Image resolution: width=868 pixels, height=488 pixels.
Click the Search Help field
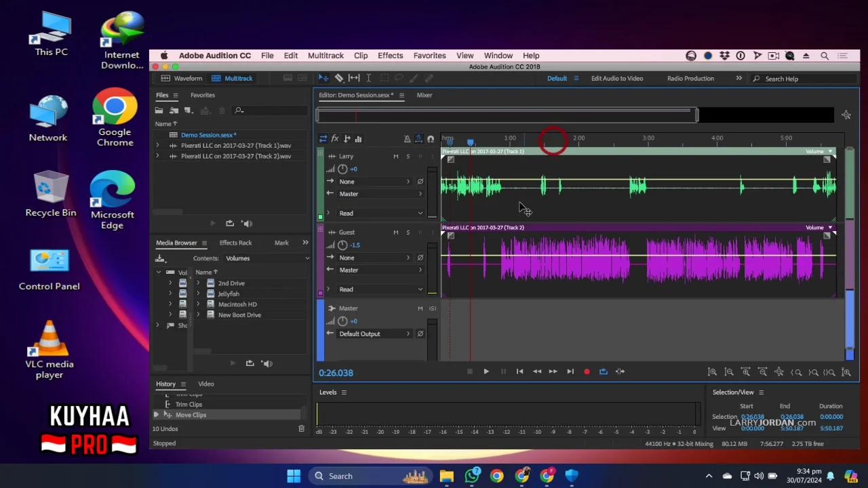click(804, 79)
